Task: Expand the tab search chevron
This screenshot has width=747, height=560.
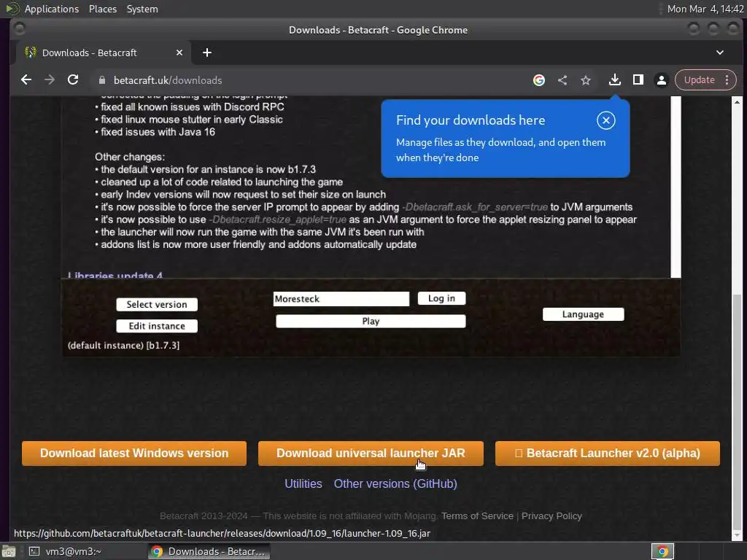Action: tap(720, 52)
